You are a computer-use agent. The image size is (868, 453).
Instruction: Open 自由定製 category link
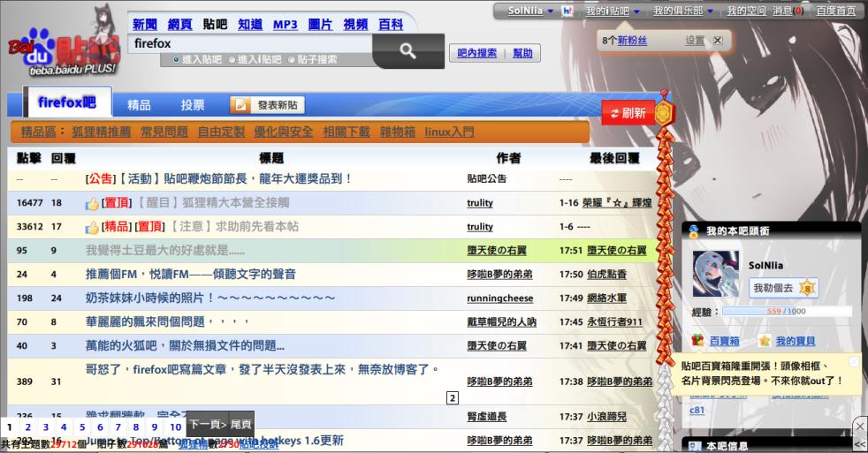(x=222, y=132)
